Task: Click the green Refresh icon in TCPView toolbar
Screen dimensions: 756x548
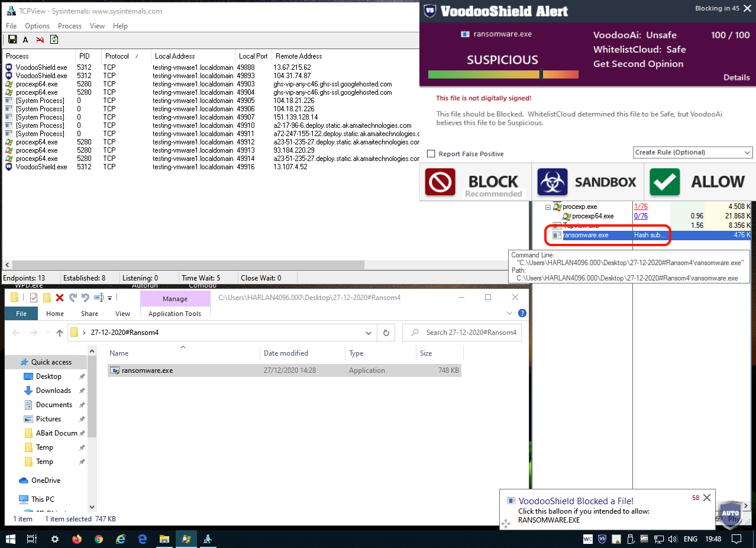Action: point(54,40)
